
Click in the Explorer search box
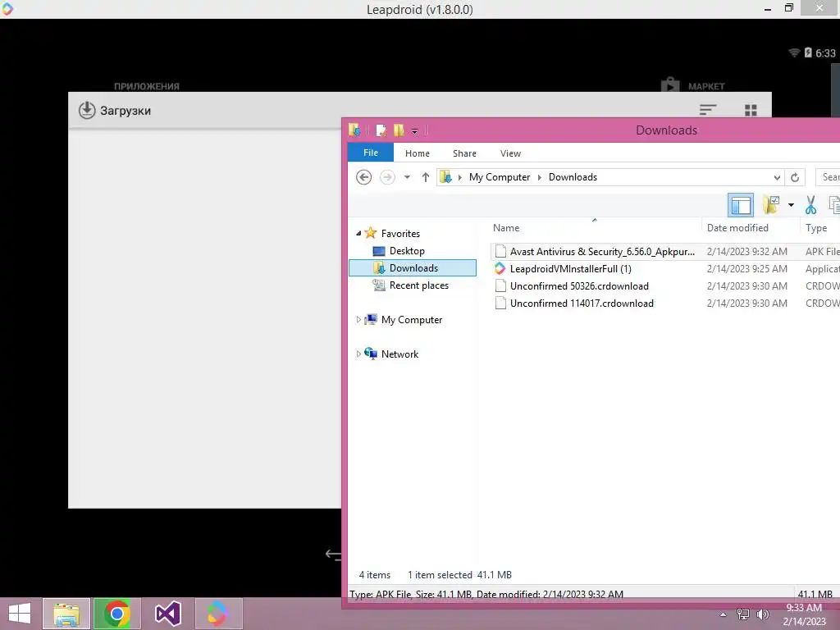pyautogui.click(x=829, y=177)
